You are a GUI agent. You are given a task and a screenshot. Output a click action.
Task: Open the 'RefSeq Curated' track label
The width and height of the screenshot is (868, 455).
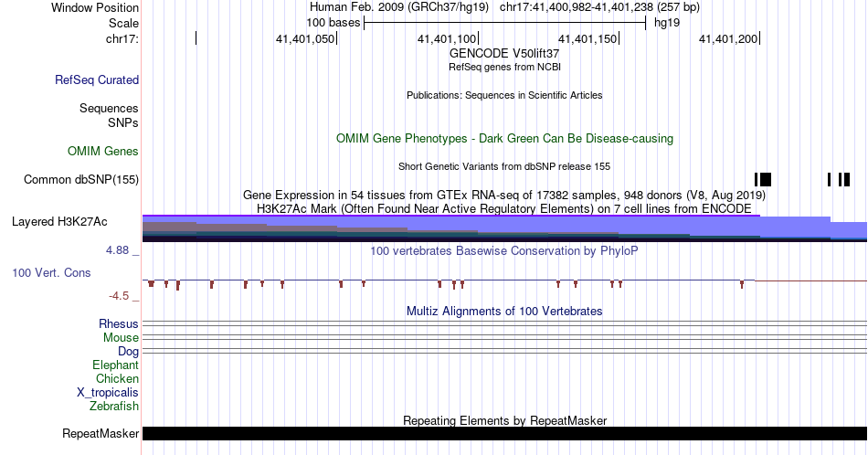pos(97,79)
